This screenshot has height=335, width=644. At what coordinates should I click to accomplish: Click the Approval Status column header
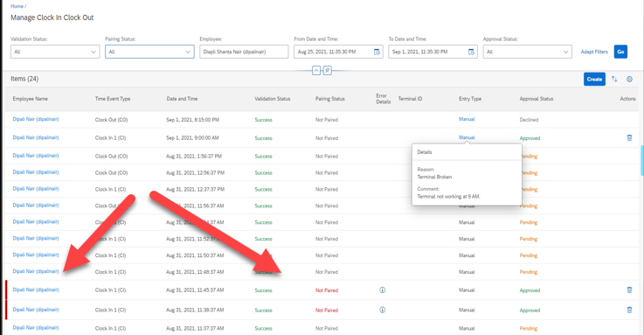tap(536, 99)
